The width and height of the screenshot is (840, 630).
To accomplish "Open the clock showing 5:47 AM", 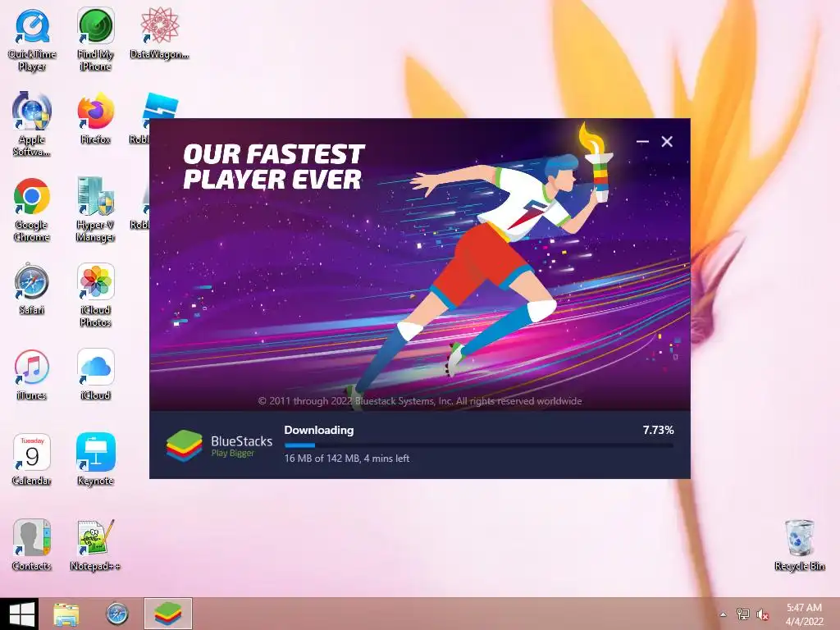I will pos(804,614).
